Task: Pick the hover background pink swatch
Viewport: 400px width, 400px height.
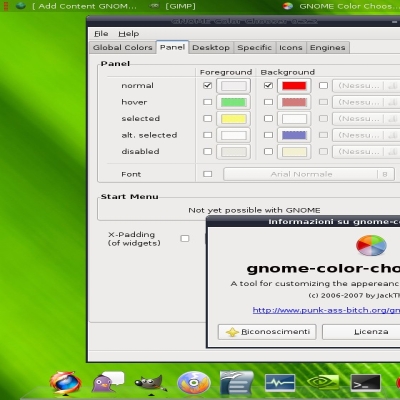Action: point(294,102)
